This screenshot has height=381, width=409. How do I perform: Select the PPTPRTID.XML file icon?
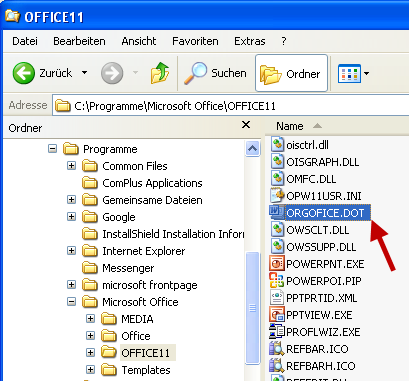(x=277, y=298)
